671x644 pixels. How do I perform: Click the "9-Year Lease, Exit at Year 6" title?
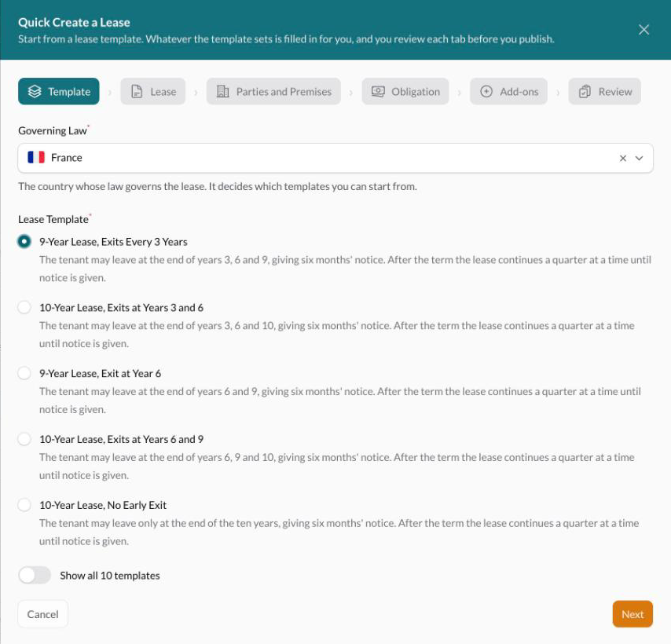100,373
